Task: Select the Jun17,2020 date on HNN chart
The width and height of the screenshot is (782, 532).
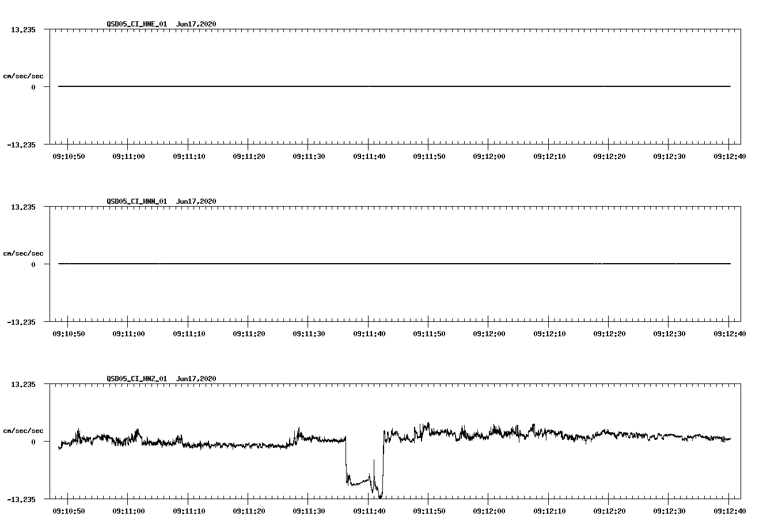Action: tap(196, 202)
